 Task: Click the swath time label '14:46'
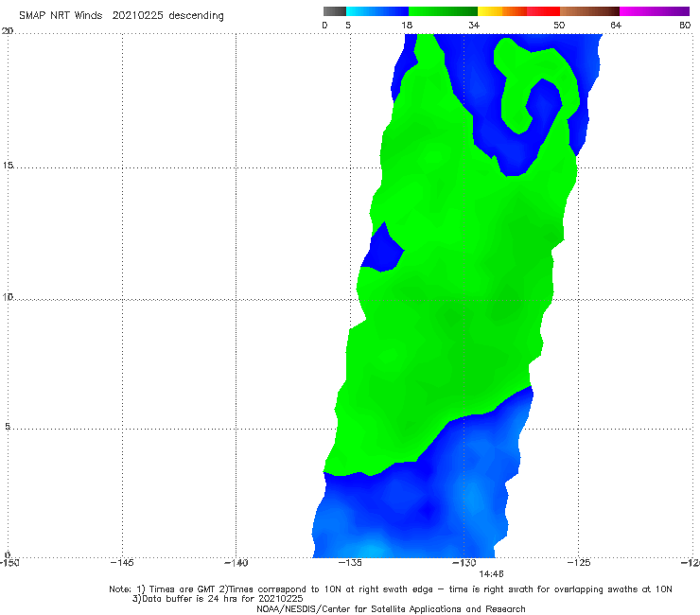click(491, 574)
